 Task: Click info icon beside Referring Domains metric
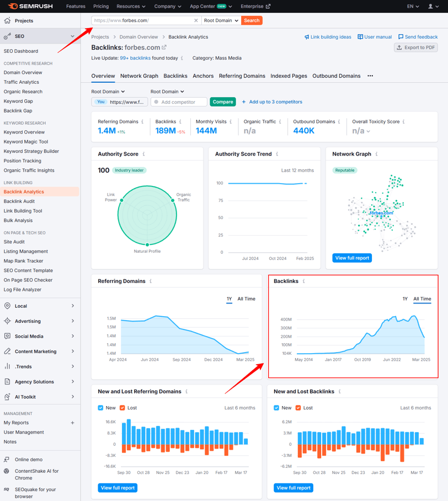142,122
